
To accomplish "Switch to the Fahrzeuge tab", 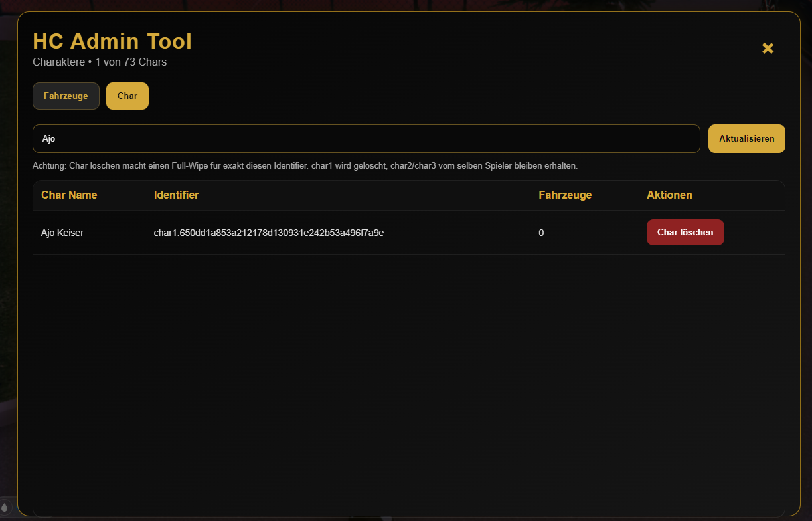I will 66,96.
